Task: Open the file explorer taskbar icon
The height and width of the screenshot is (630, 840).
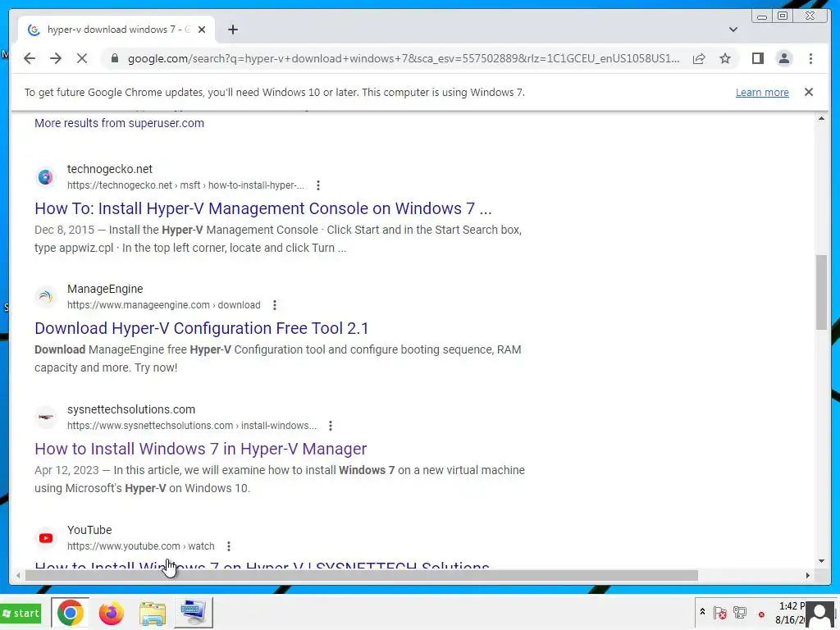Action: 153,612
